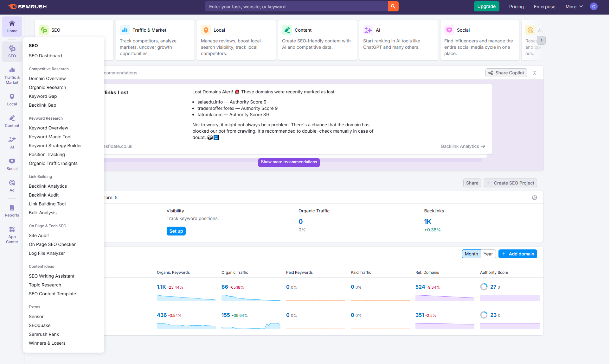The height and width of the screenshot is (364, 610).
Task: Click Show more recommendations
Action: point(289,162)
